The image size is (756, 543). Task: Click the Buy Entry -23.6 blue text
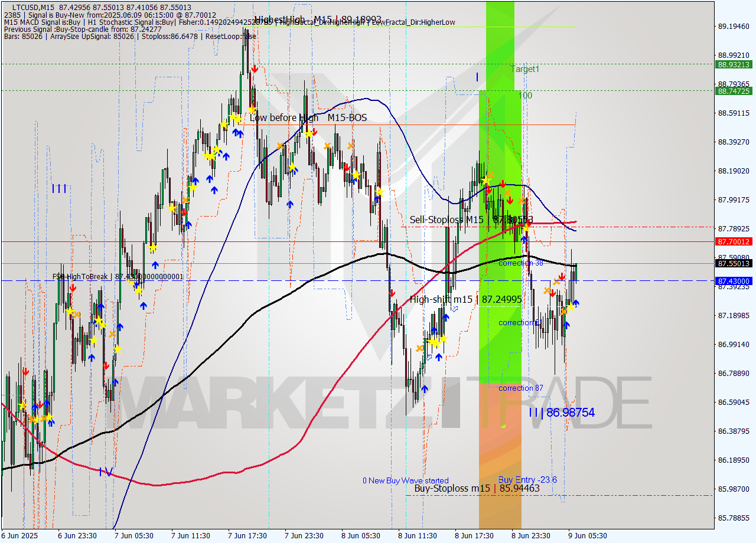[x=527, y=480]
